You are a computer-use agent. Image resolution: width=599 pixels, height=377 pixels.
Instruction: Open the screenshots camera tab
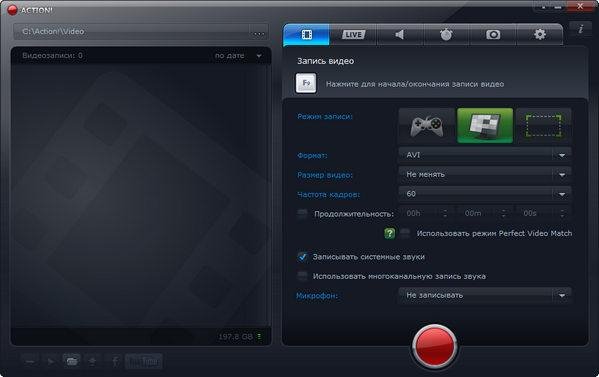(x=493, y=35)
